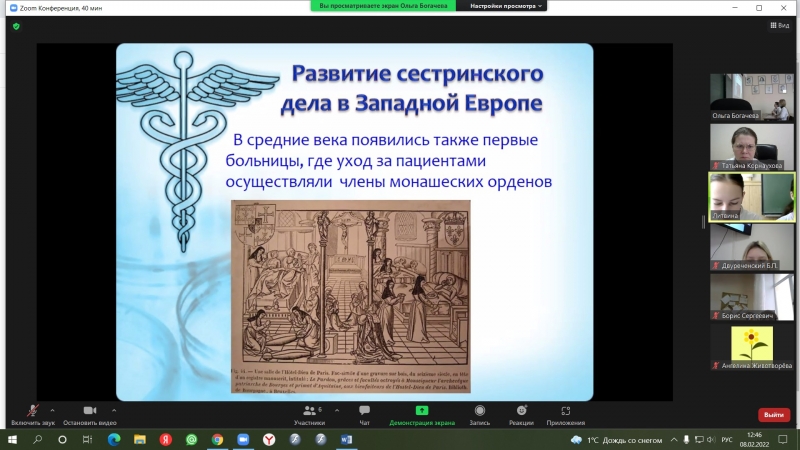Launch Microsoft Edge from taskbar
The image size is (800, 450).
click(x=114, y=439)
